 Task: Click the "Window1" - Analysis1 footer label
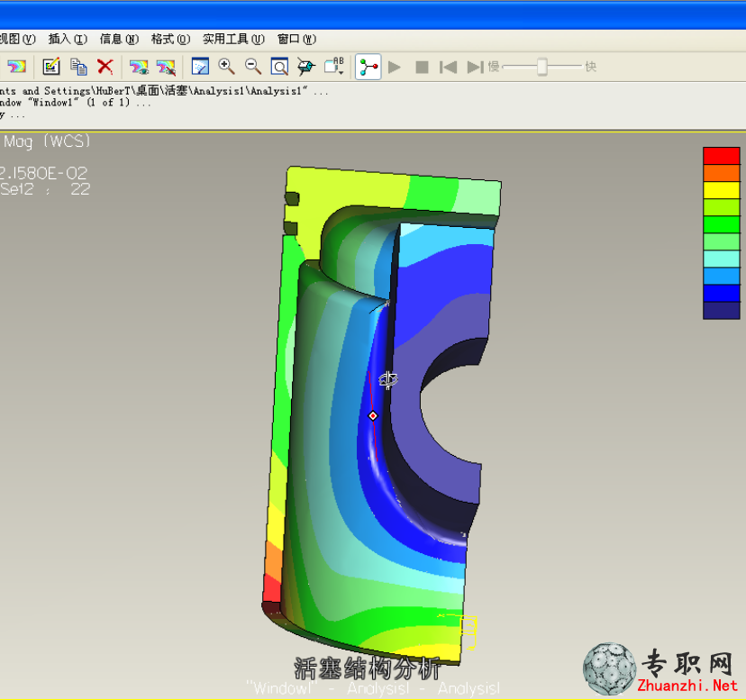373,688
